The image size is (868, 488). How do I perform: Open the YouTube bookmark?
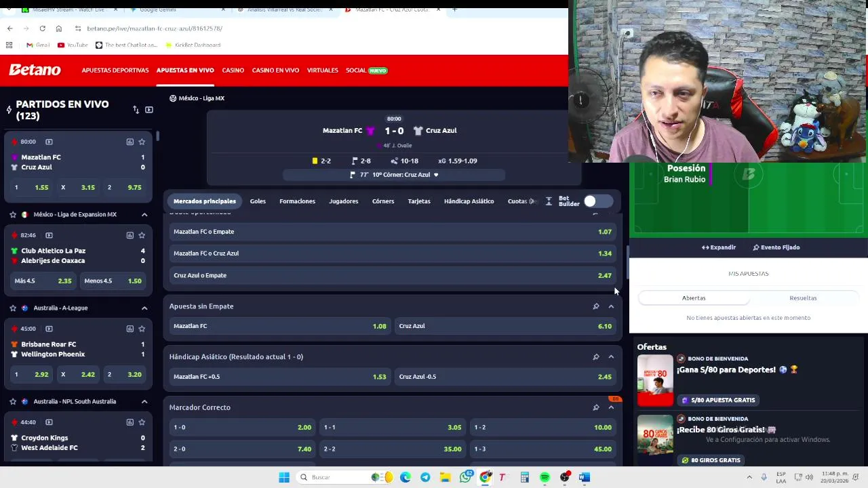point(73,45)
